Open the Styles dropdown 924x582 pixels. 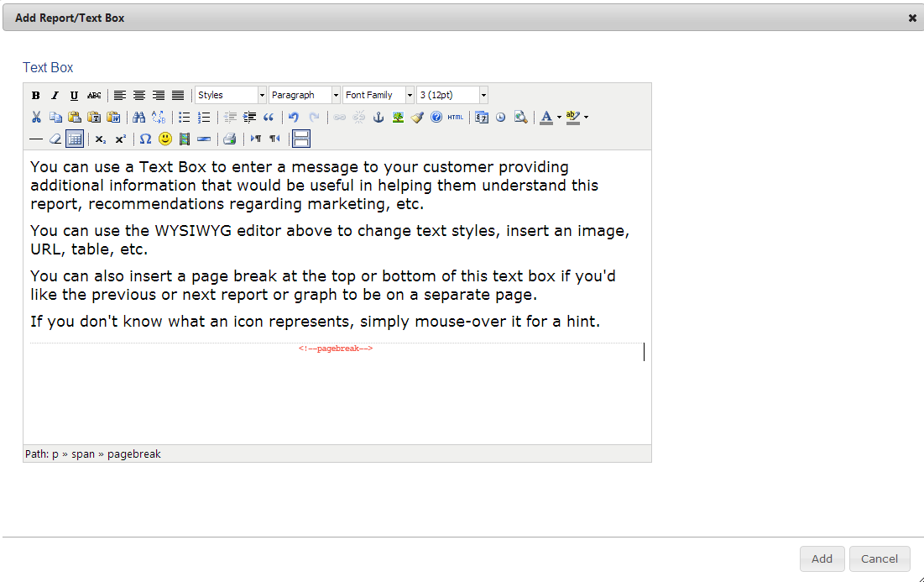coord(231,96)
